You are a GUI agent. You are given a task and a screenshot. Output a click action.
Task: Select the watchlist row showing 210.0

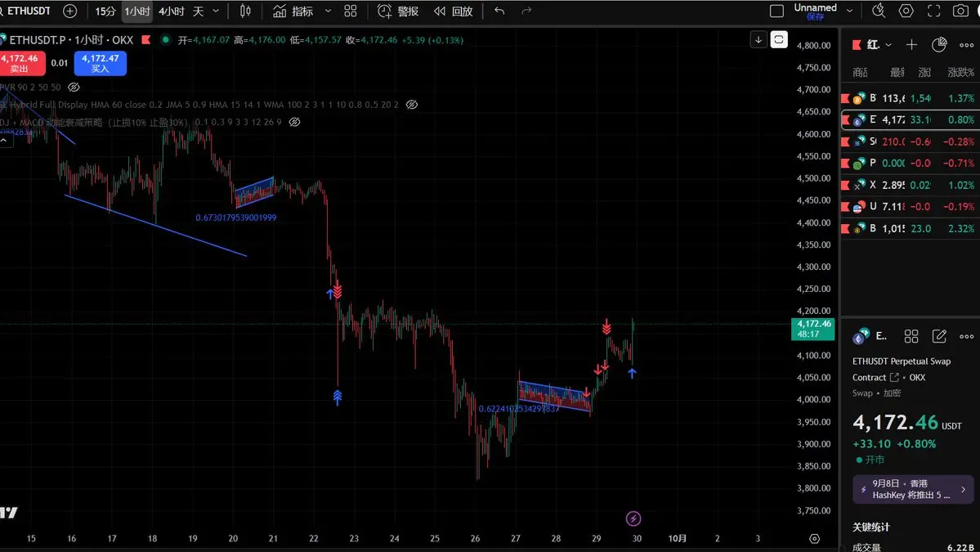911,142
